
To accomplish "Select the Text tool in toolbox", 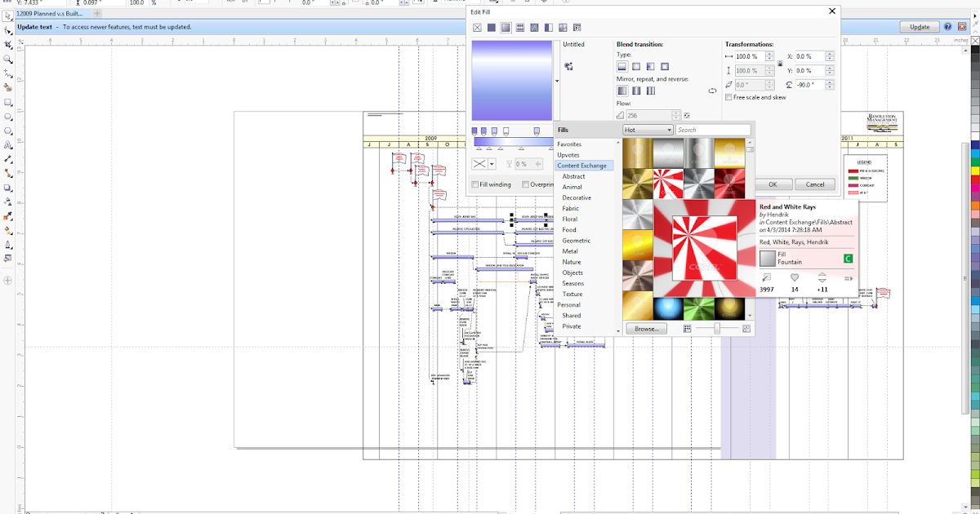I will [x=7, y=145].
